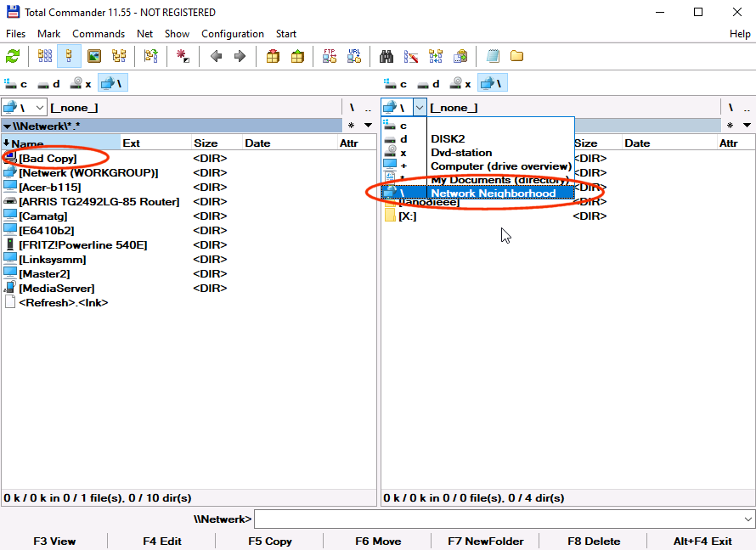Open the Start menu item
This screenshot has height=550, width=756.
point(286,34)
